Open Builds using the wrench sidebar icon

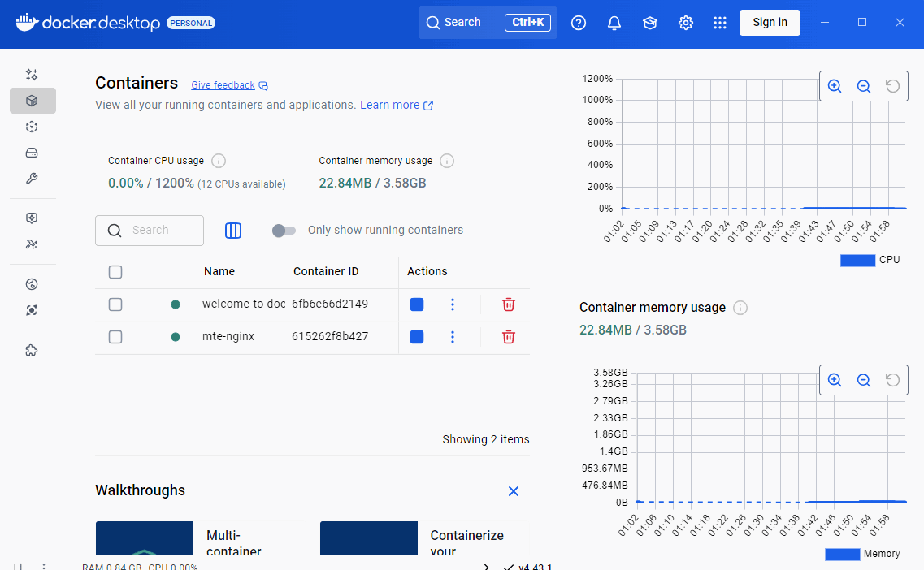coord(32,179)
